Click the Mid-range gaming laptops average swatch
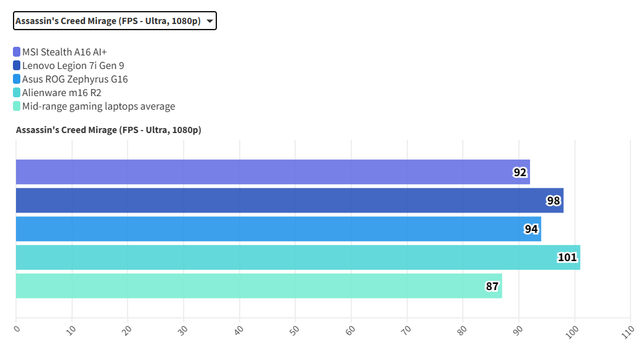This screenshot has width=644, height=348. (17, 106)
